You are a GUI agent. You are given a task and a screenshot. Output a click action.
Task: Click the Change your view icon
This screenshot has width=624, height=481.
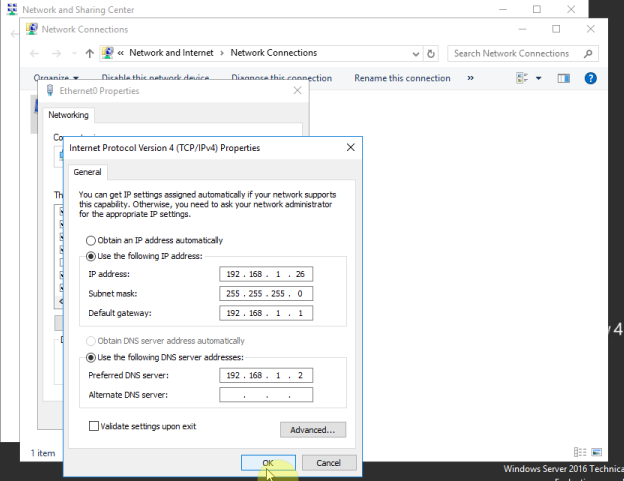pyautogui.click(x=522, y=78)
